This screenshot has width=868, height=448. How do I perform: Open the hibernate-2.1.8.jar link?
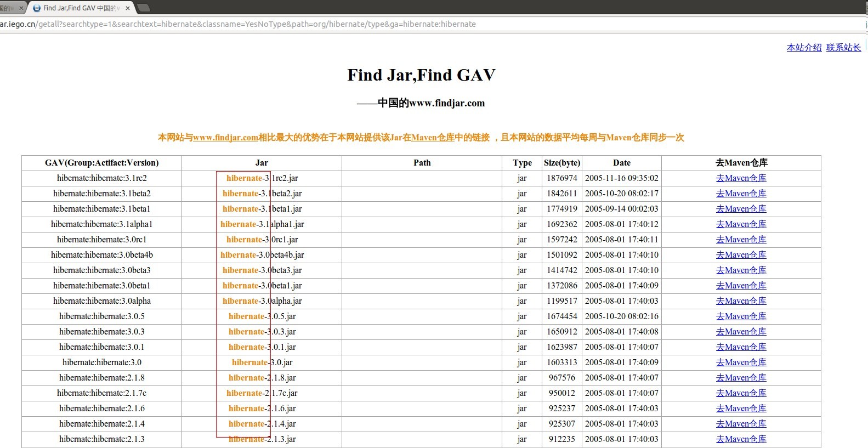coord(262,378)
